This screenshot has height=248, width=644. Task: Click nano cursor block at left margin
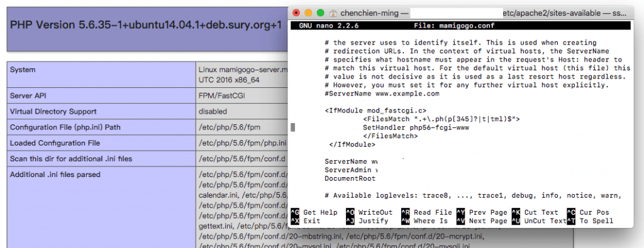293,127
